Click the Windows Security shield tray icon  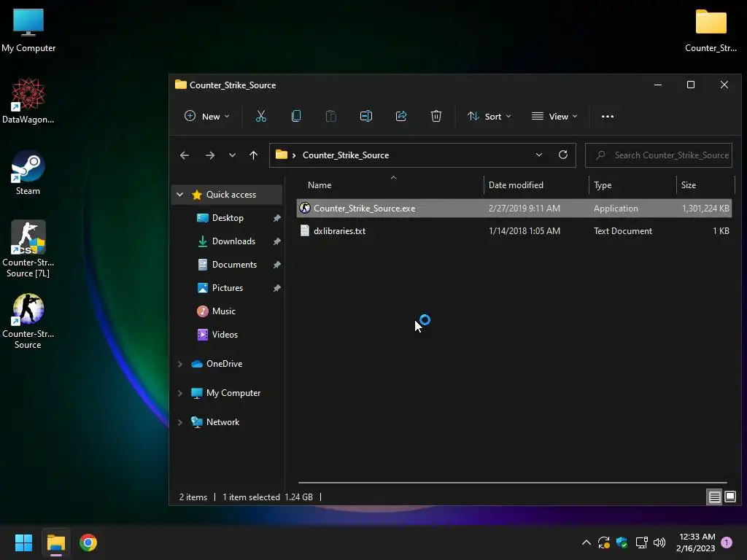622,542
